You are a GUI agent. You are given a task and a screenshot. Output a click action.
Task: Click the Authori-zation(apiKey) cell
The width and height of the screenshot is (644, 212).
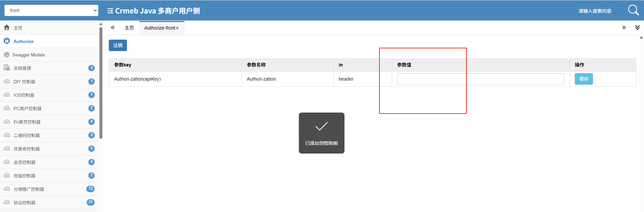pyautogui.click(x=175, y=79)
